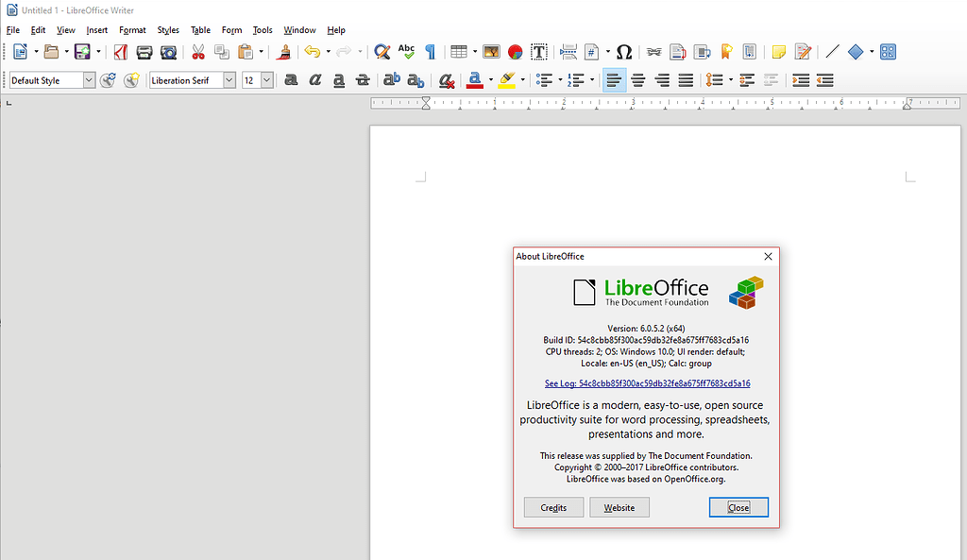
Task: Insert a bookmark
Action: (x=724, y=52)
